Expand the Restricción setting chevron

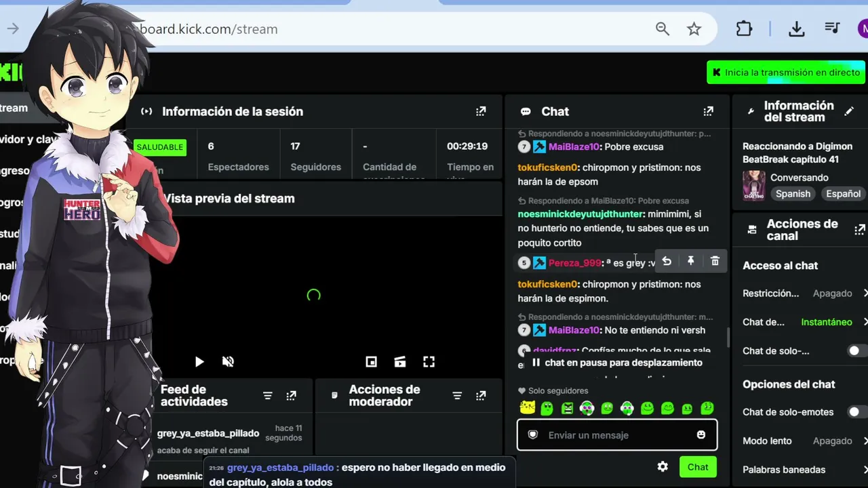coord(865,293)
